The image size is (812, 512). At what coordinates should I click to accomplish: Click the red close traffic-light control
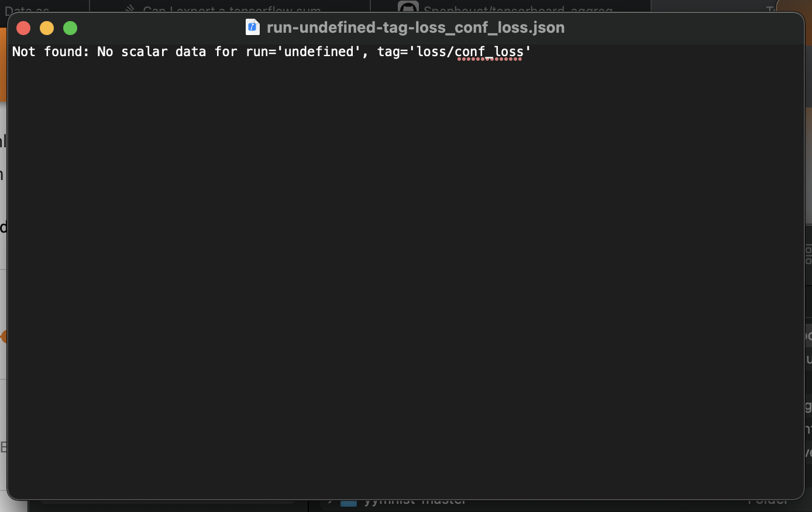(x=23, y=27)
